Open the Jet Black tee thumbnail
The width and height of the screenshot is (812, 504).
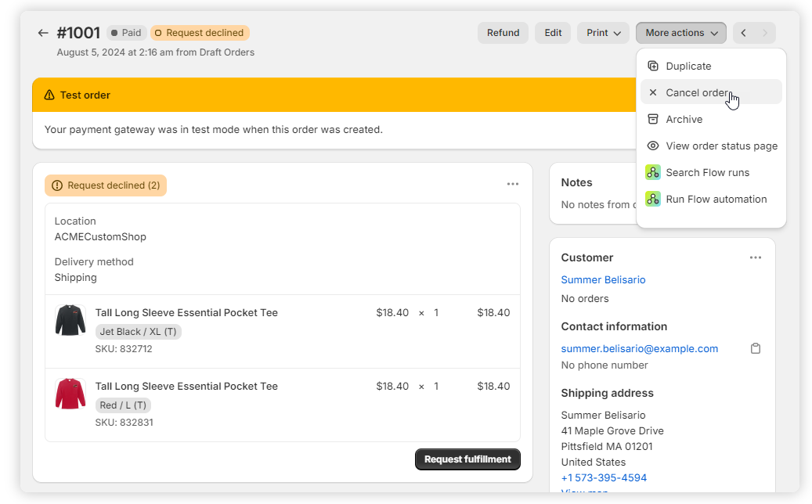pos(70,321)
